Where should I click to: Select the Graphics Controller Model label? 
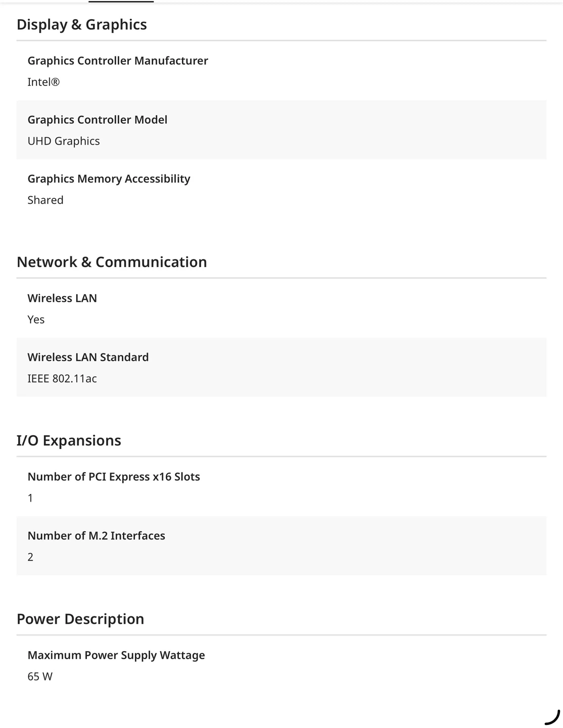(x=97, y=120)
